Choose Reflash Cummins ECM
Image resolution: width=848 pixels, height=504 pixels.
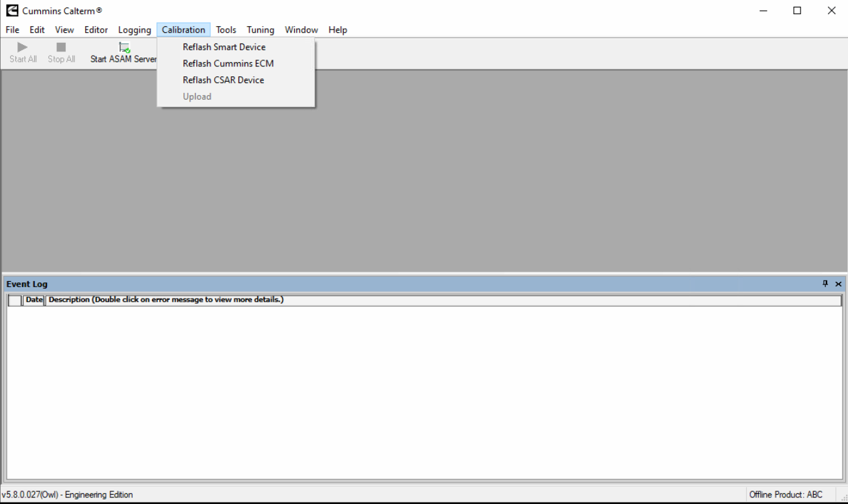[236, 64]
